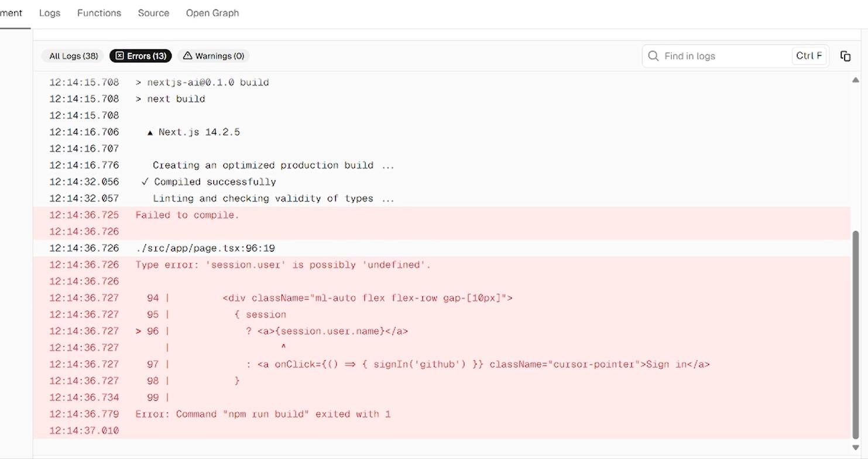Click the log scrollbar up arrow
Image resolution: width=868 pixels, height=459 pixels.
(855, 80)
